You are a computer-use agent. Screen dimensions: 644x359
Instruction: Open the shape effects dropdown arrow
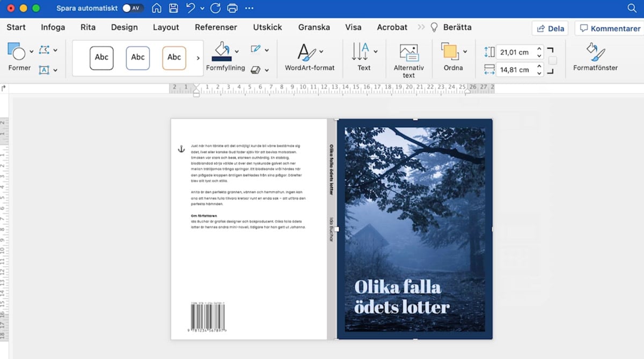click(267, 70)
